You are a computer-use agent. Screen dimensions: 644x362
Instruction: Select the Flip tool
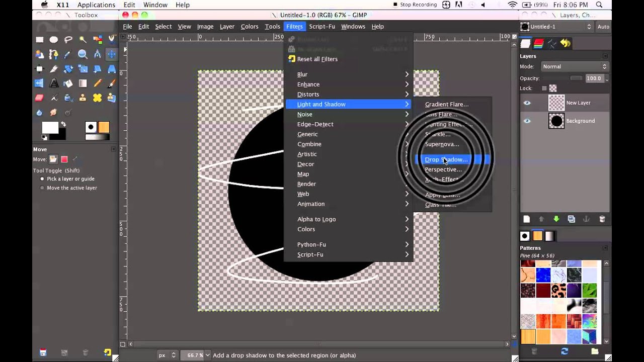[39, 83]
